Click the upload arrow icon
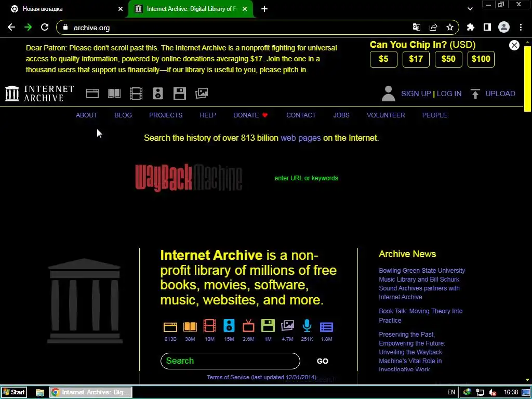This screenshot has height=399, width=532. [x=475, y=94]
